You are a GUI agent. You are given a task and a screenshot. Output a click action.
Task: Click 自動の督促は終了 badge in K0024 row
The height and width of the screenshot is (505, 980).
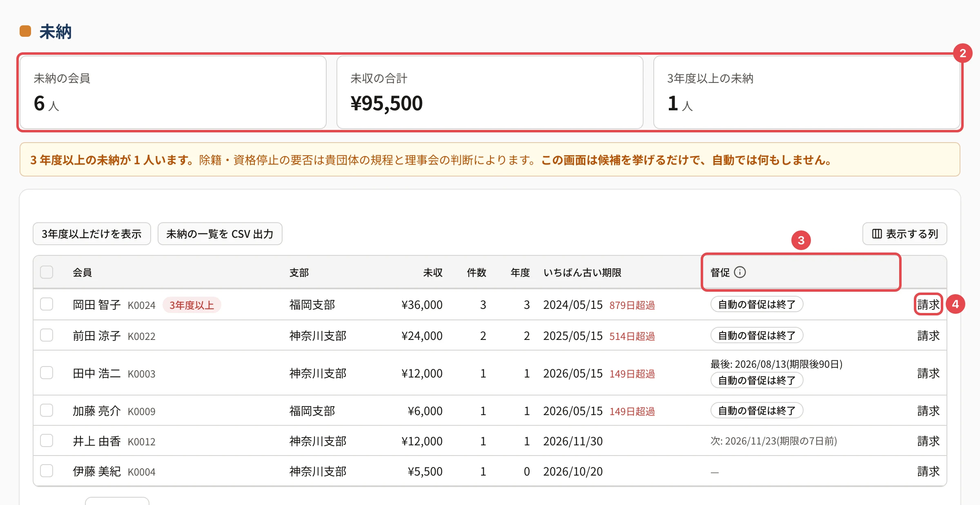[757, 304]
